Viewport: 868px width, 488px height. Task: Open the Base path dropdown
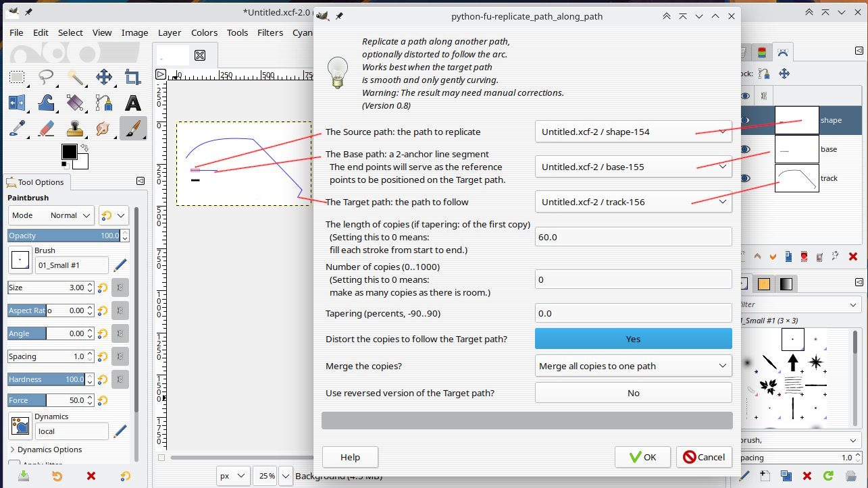coord(634,167)
